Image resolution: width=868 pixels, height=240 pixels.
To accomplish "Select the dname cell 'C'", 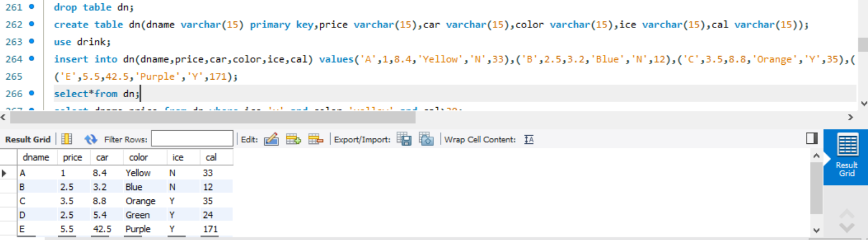I will pos(37,201).
